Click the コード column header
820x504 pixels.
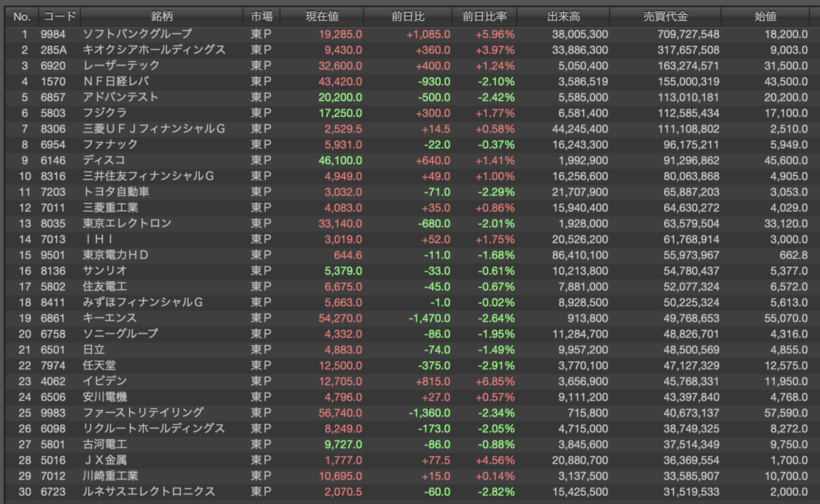click(x=59, y=16)
